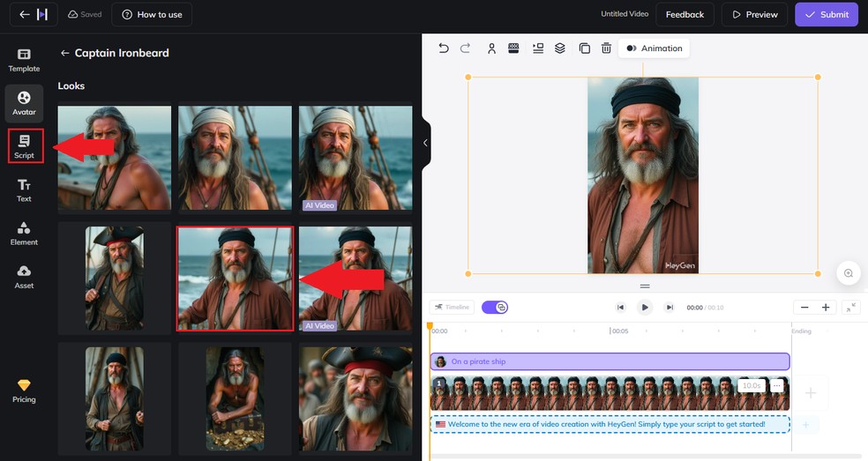Viewport: 868px width, 461px height.
Task: Collapse the timeline with shrink arrows icon
Action: click(x=850, y=307)
